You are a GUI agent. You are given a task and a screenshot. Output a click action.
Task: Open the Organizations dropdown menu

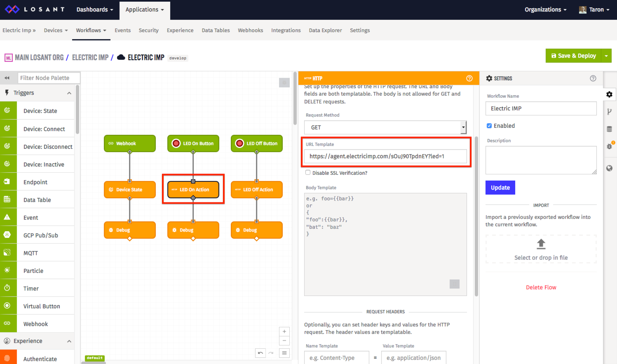[x=545, y=9]
